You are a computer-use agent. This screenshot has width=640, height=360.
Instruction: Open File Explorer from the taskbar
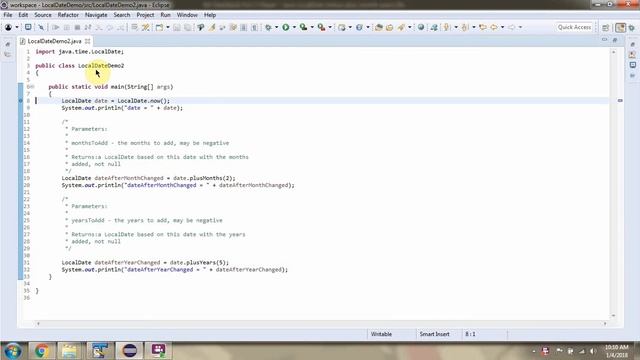[x=69, y=351]
